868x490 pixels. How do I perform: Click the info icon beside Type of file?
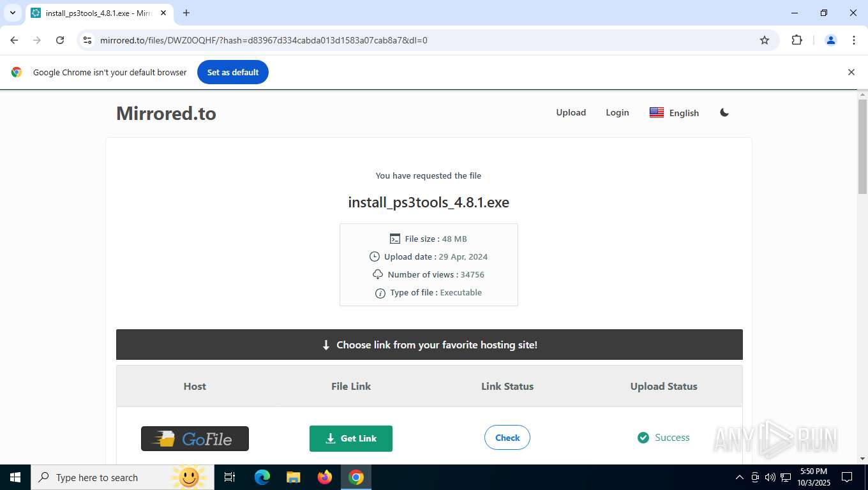(x=380, y=293)
